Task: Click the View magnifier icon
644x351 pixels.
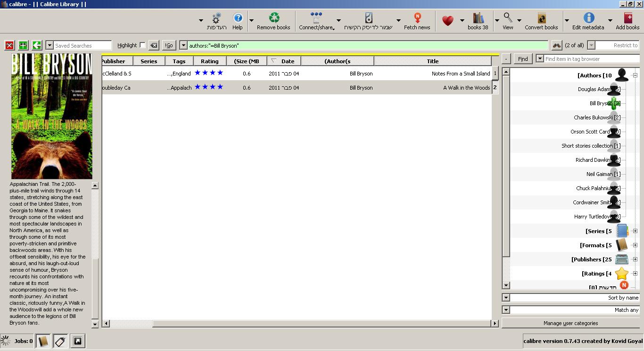Action: point(508,18)
